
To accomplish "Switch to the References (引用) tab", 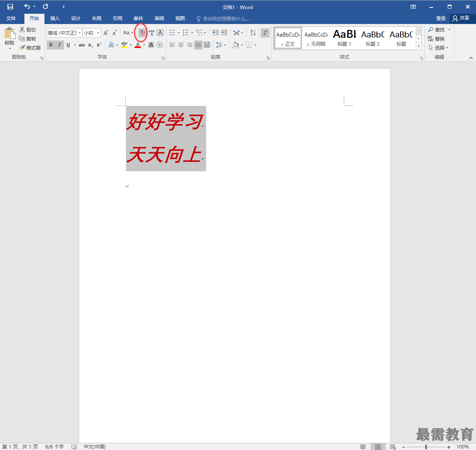I will 118,19.
